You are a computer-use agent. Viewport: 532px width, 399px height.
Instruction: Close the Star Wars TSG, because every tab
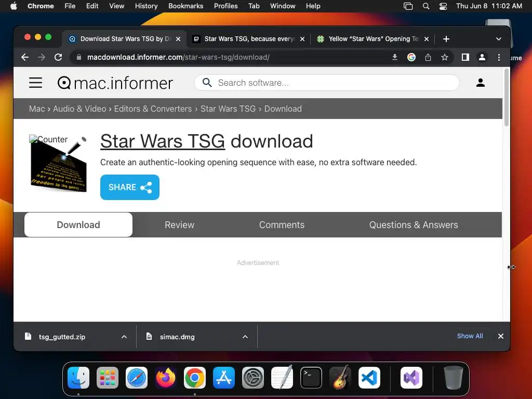pyautogui.click(x=302, y=39)
